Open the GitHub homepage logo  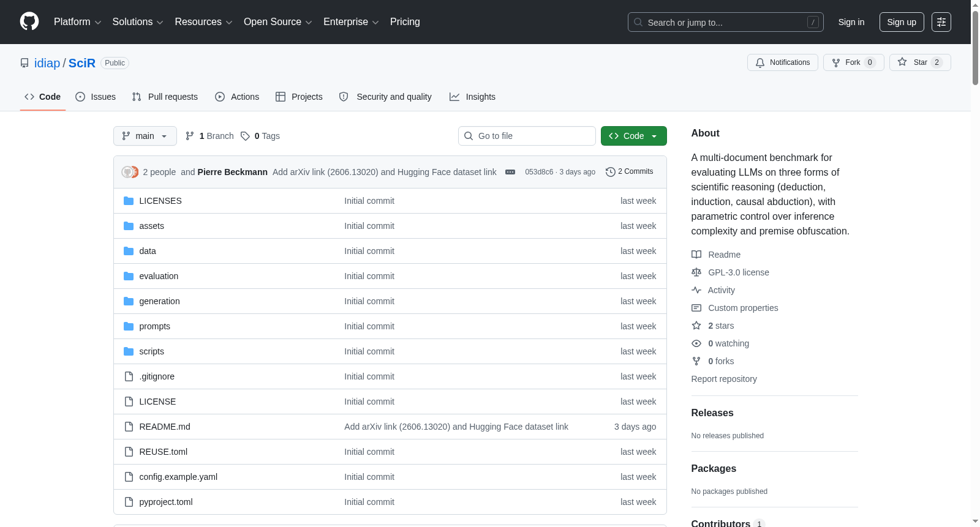coord(29,21)
